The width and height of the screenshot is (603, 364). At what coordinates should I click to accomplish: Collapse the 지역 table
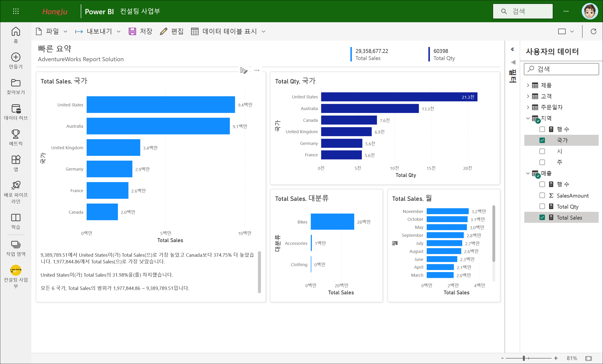click(x=528, y=118)
